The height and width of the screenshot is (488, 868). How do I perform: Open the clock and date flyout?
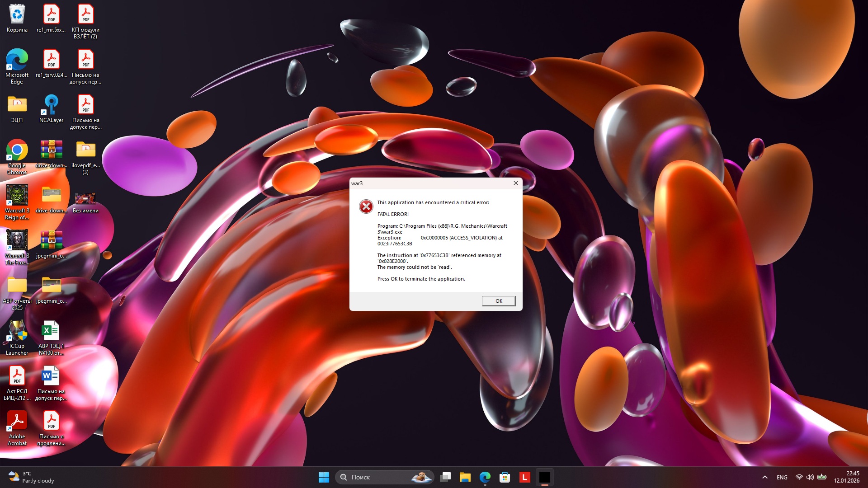846,477
